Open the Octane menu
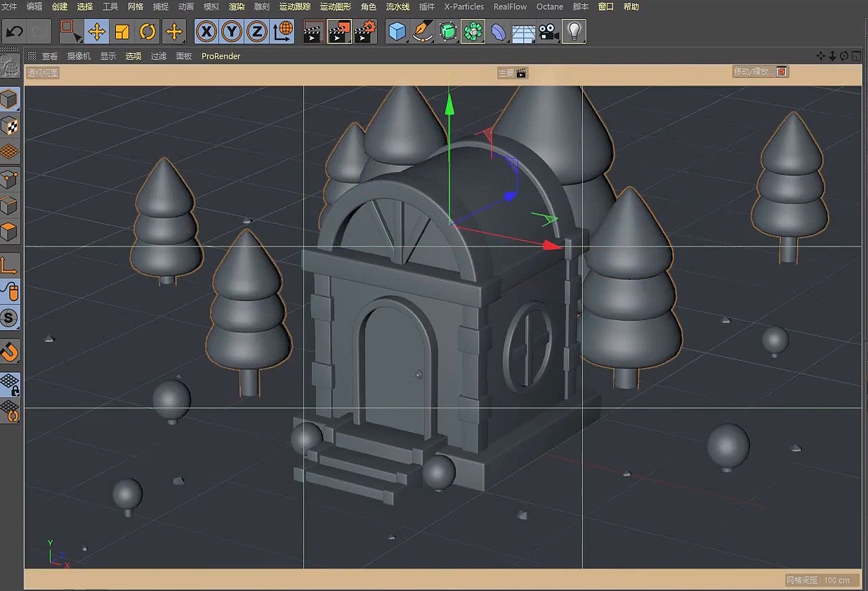868x591 pixels. pos(550,6)
